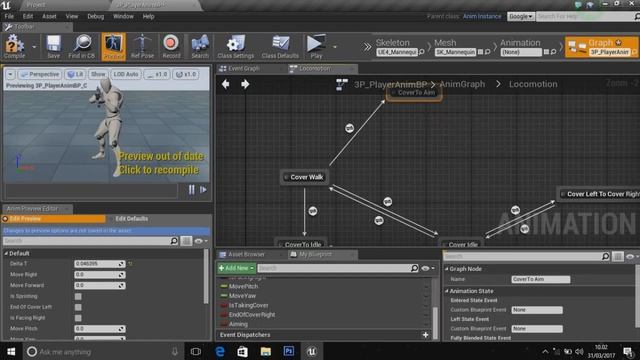
Task: Open File Explorer from taskbar
Action: [266, 351]
